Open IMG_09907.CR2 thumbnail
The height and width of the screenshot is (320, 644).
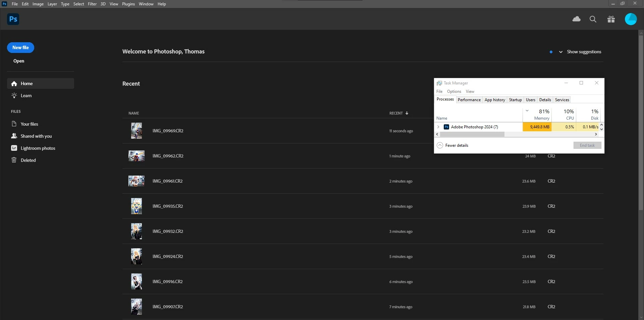(x=137, y=307)
